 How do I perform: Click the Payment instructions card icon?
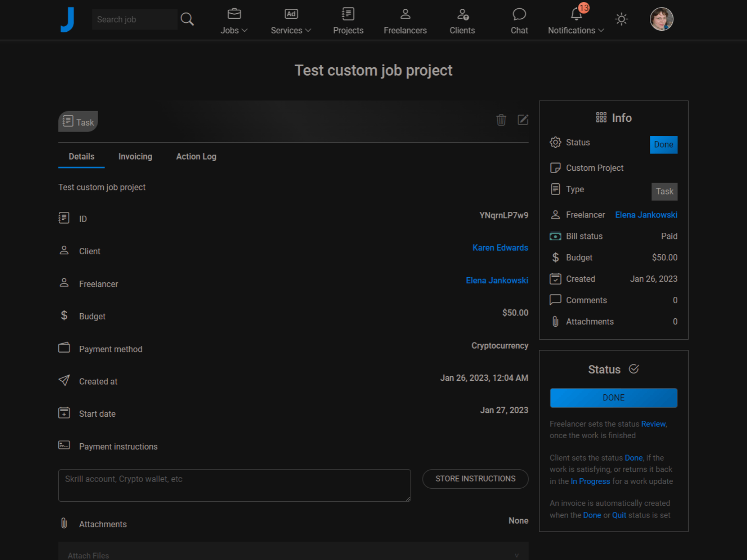[64, 445]
